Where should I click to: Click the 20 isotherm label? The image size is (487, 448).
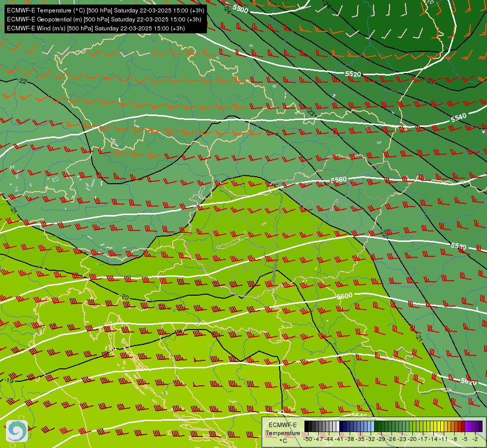125,297
